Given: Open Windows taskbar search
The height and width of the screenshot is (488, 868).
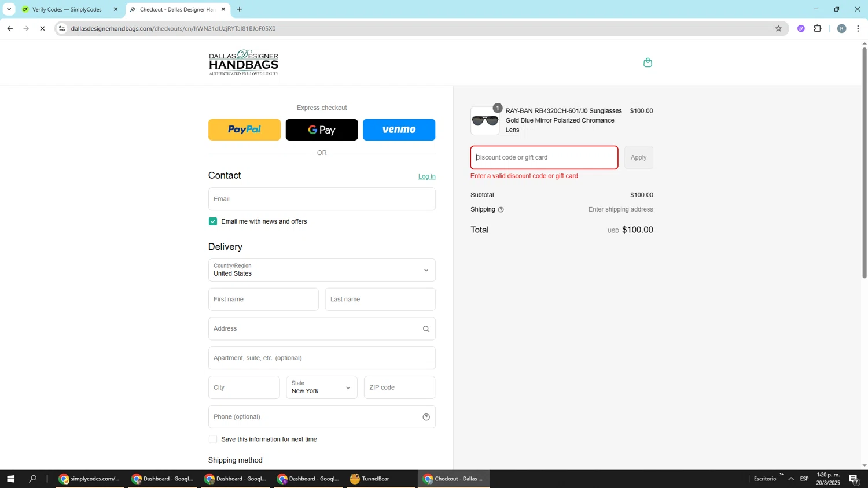Looking at the screenshot, I should [x=32, y=479].
